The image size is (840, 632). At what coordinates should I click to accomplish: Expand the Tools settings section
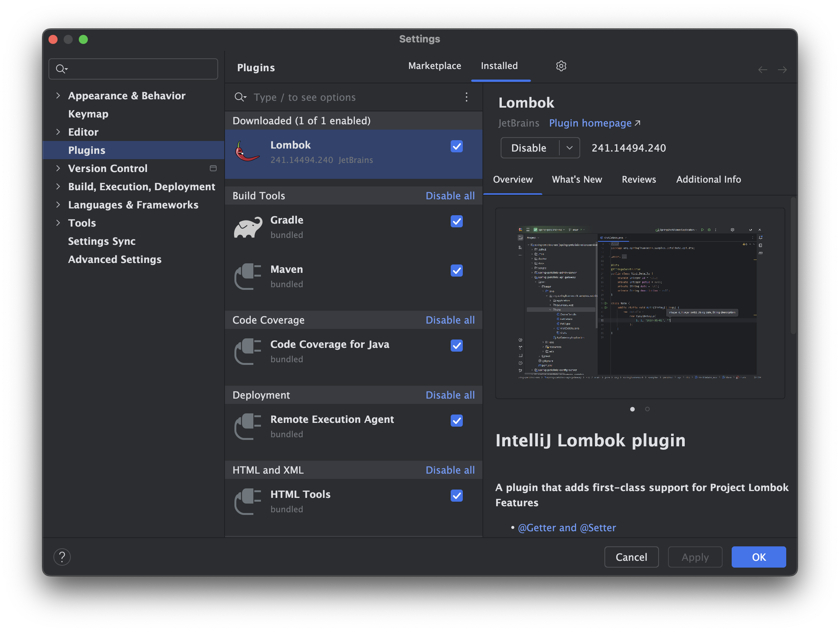click(58, 223)
